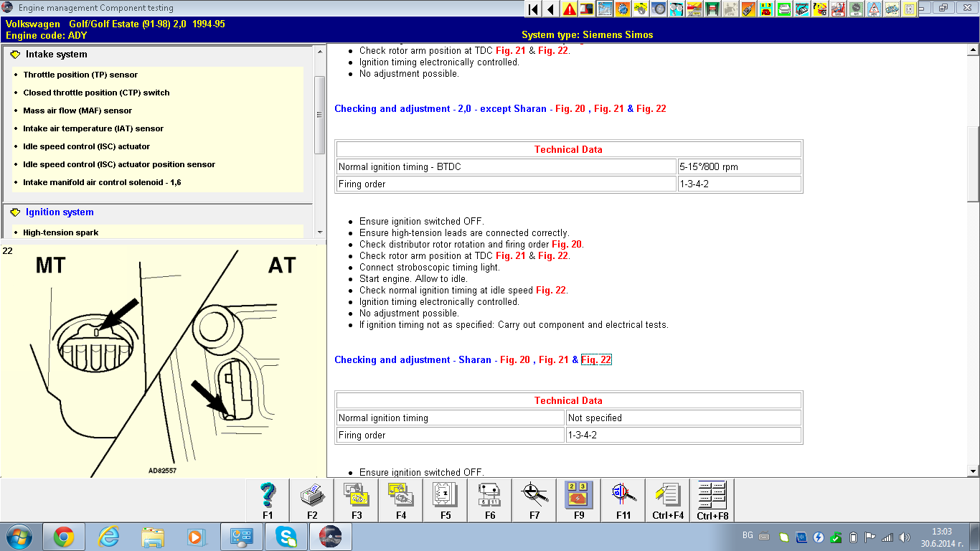Select Throttle position (TP) sensor
This screenshot has width=980, height=551.
pyautogui.click(x=80, y=75)
